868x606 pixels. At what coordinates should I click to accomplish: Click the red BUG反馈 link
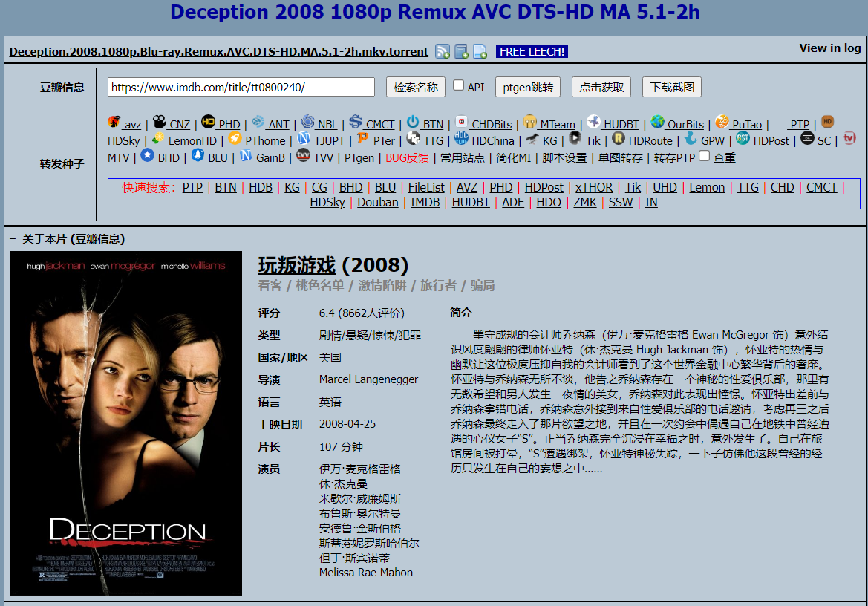(407, 158)
